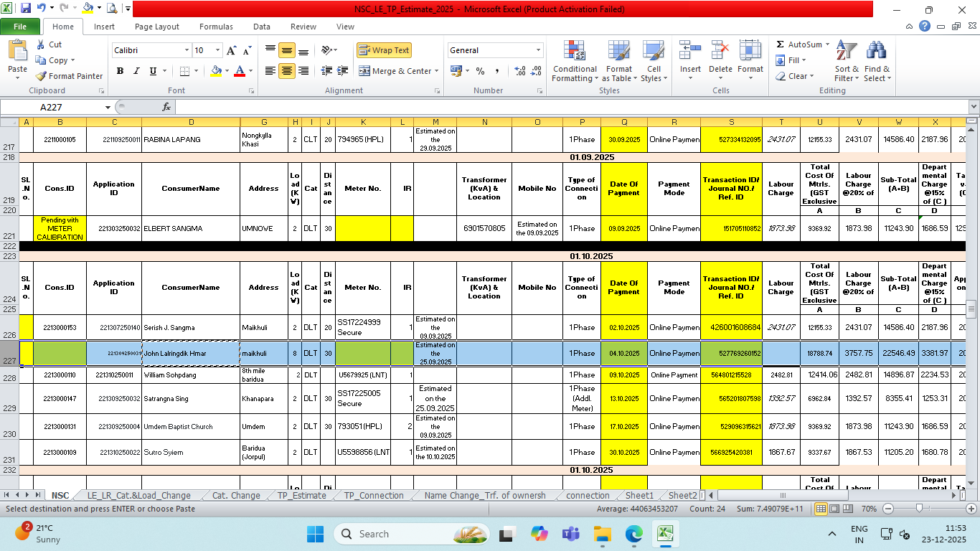Switch to the Formulas ribbon tab

click(x=216, y=27)
